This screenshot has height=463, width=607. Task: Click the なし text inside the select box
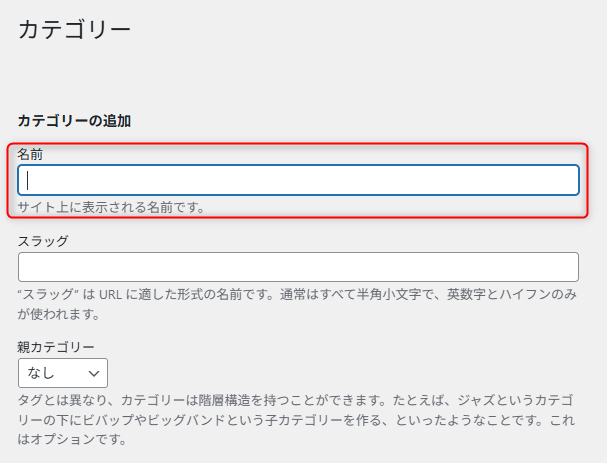click(41, 373)
